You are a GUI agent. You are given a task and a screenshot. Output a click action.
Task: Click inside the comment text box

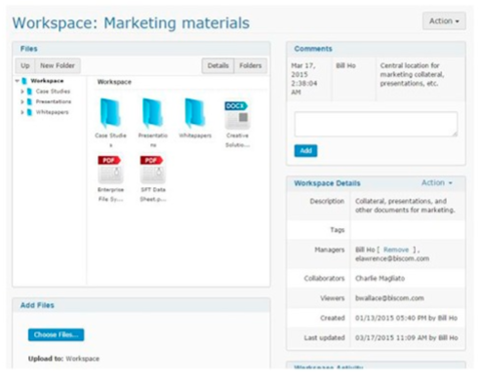(x=376, y=124)
